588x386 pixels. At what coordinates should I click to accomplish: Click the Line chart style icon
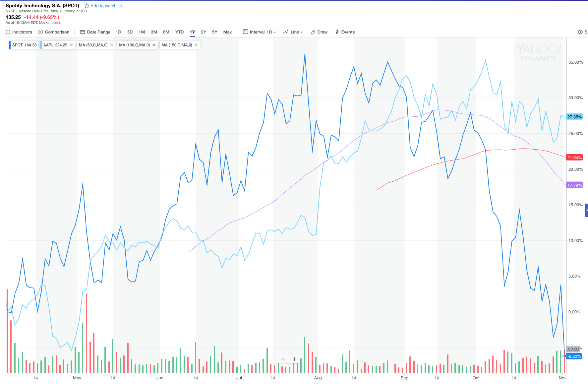[x=285, y=32]
